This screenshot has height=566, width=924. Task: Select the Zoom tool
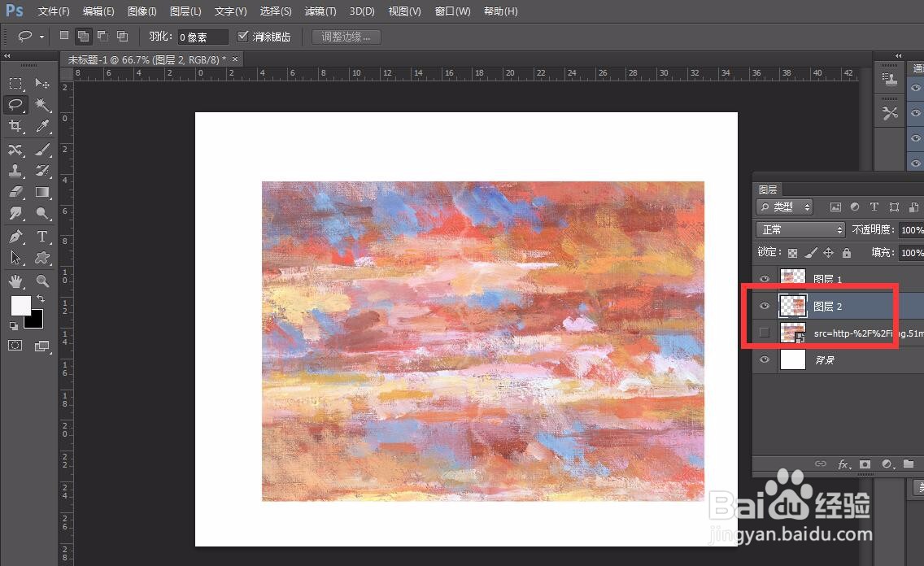pyautogui.click(x=41, y=281)
